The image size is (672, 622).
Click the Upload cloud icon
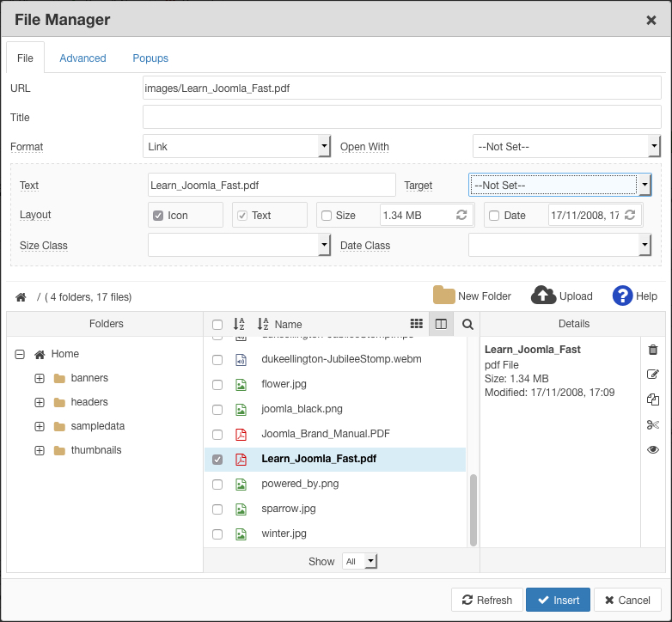click(x=543, y=296)
